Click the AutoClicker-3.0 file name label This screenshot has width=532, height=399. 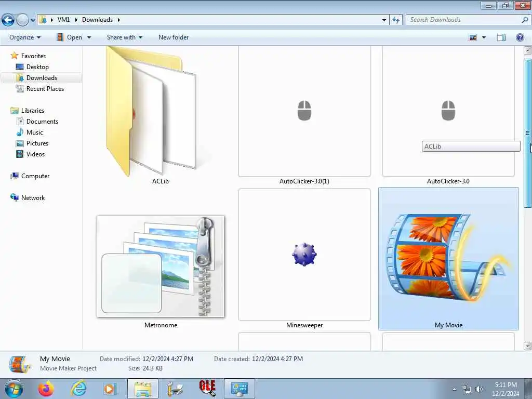448,181
